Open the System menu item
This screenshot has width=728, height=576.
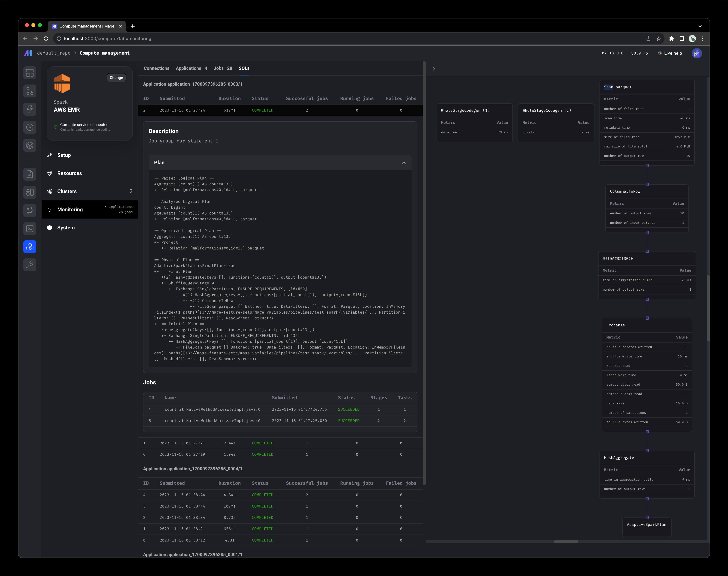click(90, 228)
